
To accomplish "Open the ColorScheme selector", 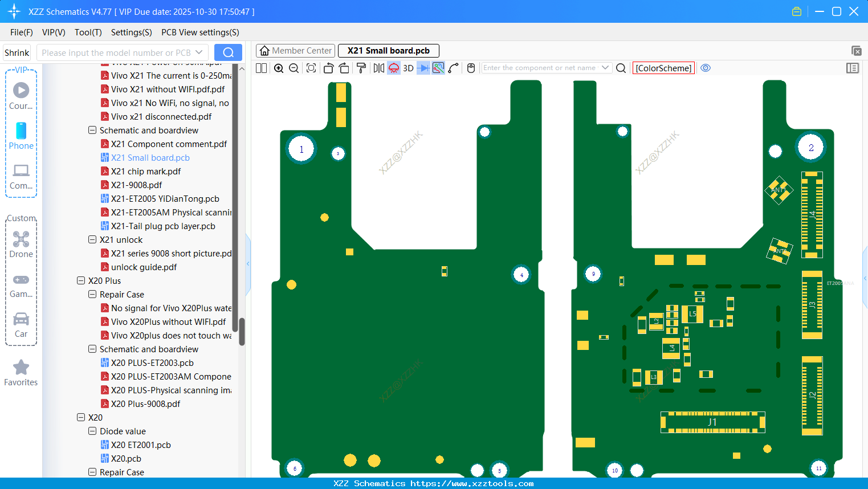I will pos(663,68).
